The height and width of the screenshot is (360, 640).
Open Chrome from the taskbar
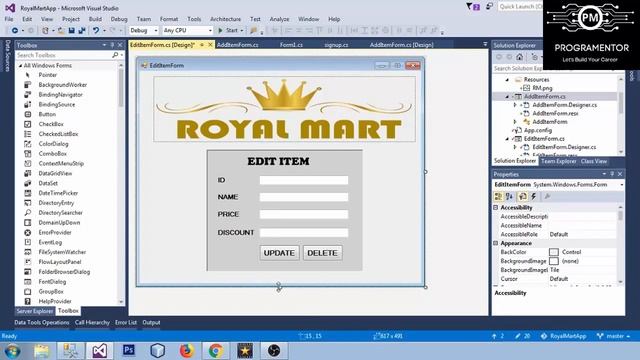click(x=216, y=350)
